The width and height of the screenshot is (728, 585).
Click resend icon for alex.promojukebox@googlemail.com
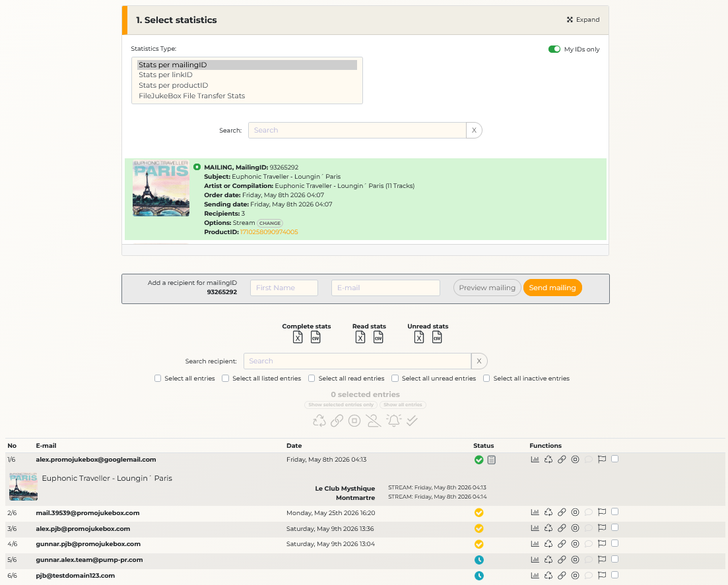point(548,459)
